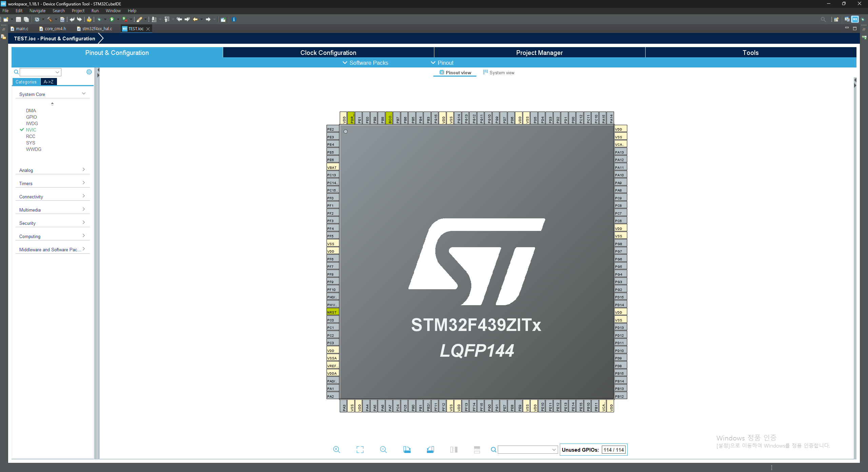Click the search magnifier in top-right toolbar
Viewport: 868px width, 472px height.
coord(823,19)
